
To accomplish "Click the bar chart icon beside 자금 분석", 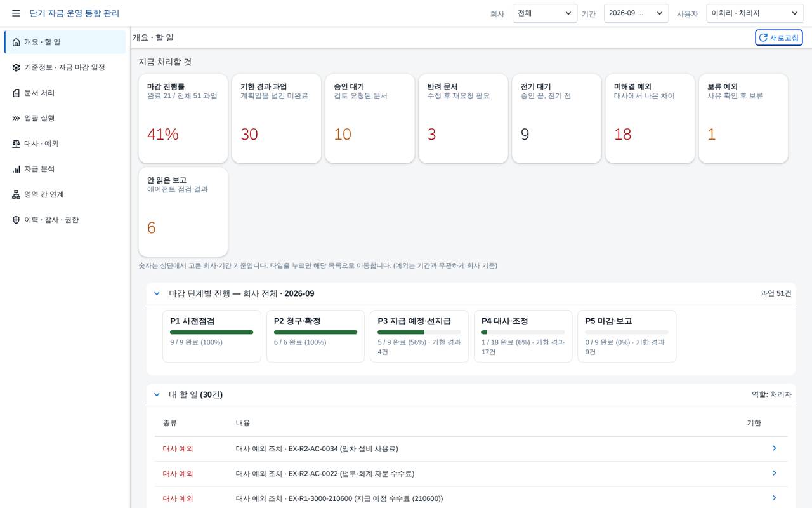I will [16, 169].
